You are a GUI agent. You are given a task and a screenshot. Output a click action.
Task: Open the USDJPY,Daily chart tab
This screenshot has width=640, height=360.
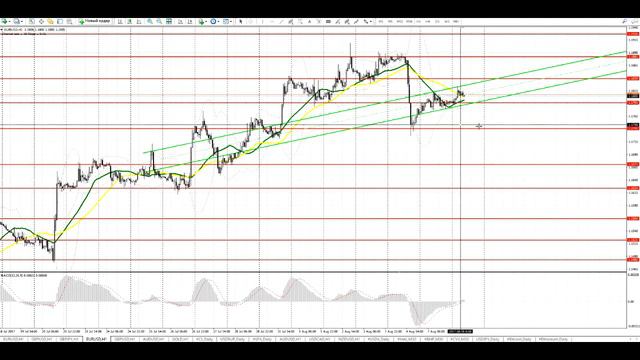488,339
